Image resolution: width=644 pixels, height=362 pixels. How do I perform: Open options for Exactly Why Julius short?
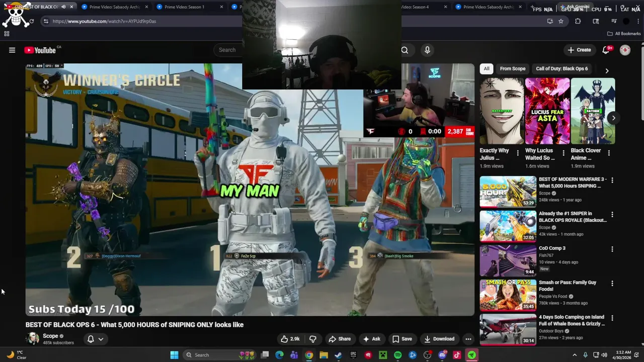[x=518, y=153]
